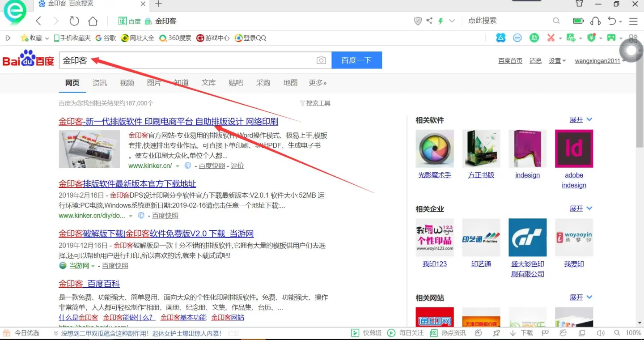The width and height of the screenshot is (644, 340).
Task: Expand the 相关软件 section
Action: point(581,119)
